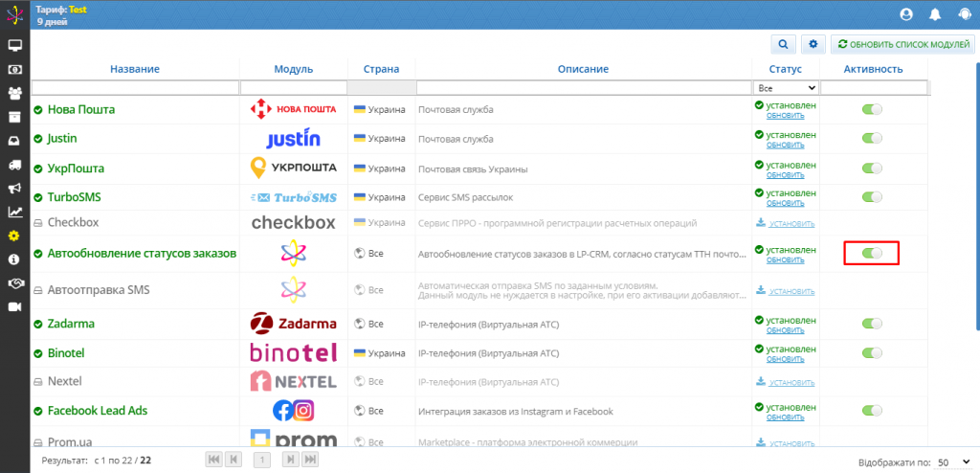Open the archive box icon in the sidebar
This screenshot has height=473, width=980.
tap(15, 117)
